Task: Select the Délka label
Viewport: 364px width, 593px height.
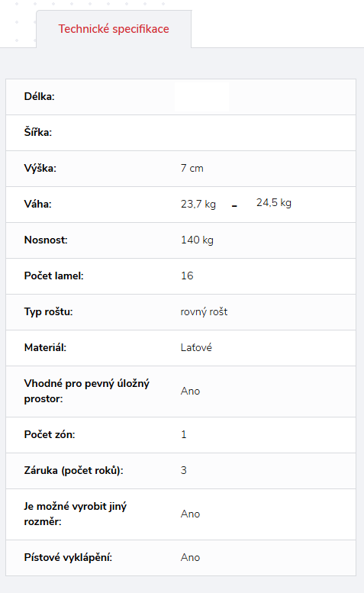Action: click(x=40, y=96)
